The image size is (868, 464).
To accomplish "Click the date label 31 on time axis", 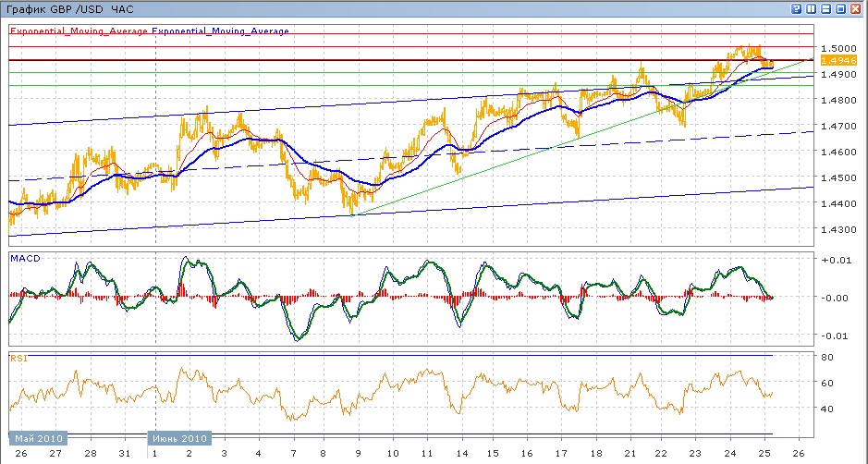I will 125,453.
